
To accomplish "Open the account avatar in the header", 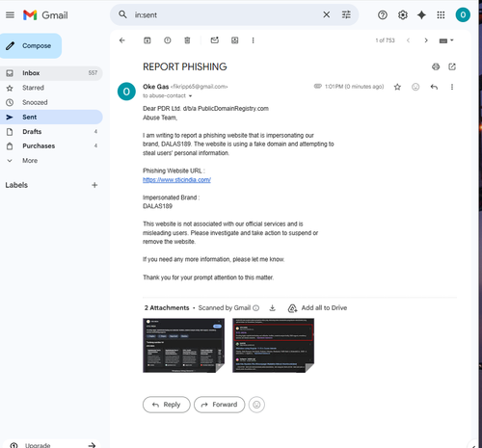I will point(463,14).
